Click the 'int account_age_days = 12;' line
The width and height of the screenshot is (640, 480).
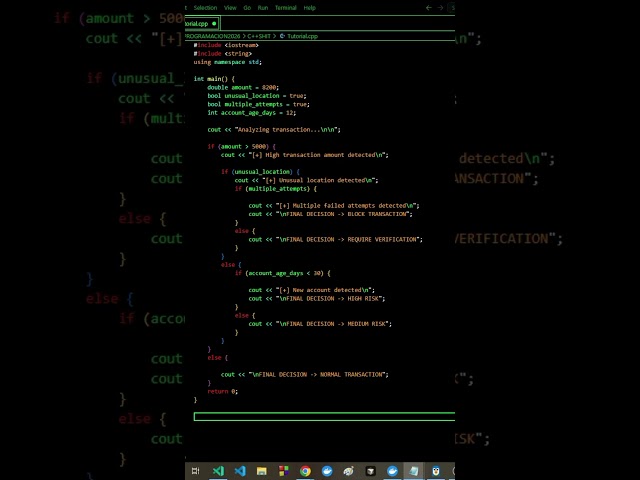coord(252,113)
